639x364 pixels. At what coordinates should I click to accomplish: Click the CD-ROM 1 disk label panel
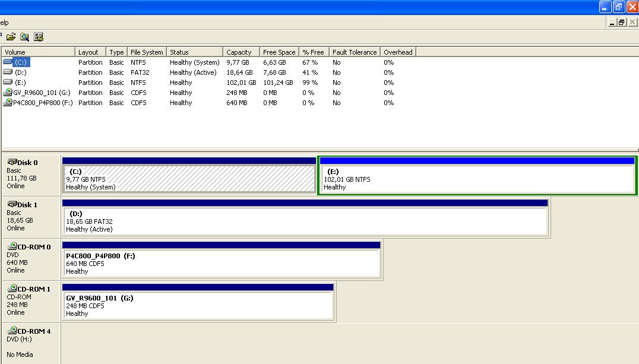(31, 301)
